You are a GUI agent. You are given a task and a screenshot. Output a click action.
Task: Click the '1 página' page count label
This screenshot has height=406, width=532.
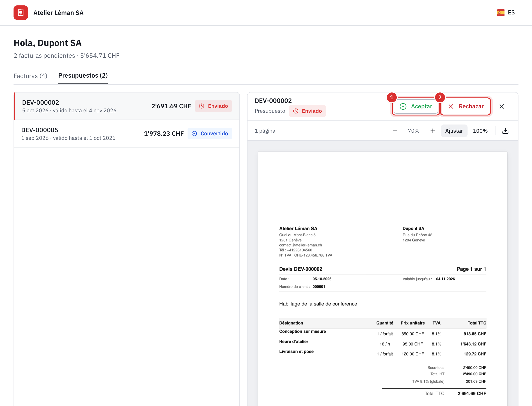pyautogui.click(x=265, y=131)
